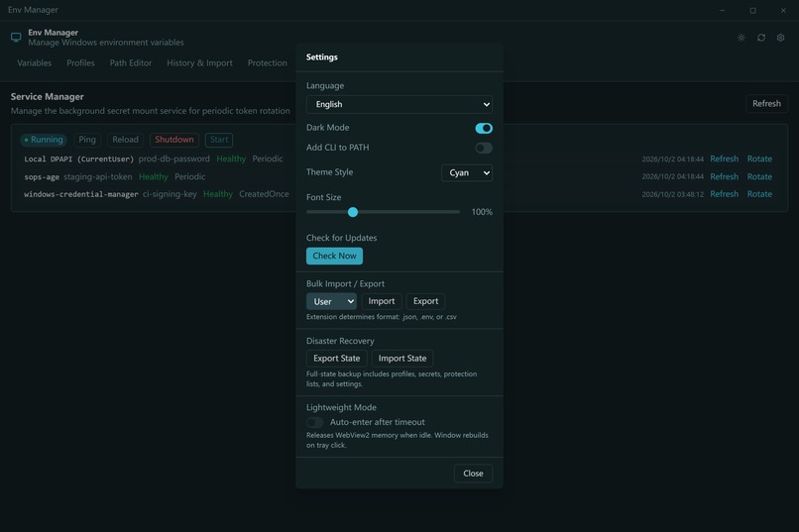Image resolution: width=799 pixels, height=532 pixels.
Task: Click the 'Service Manager' heading
Action: (x=47, y=97)
